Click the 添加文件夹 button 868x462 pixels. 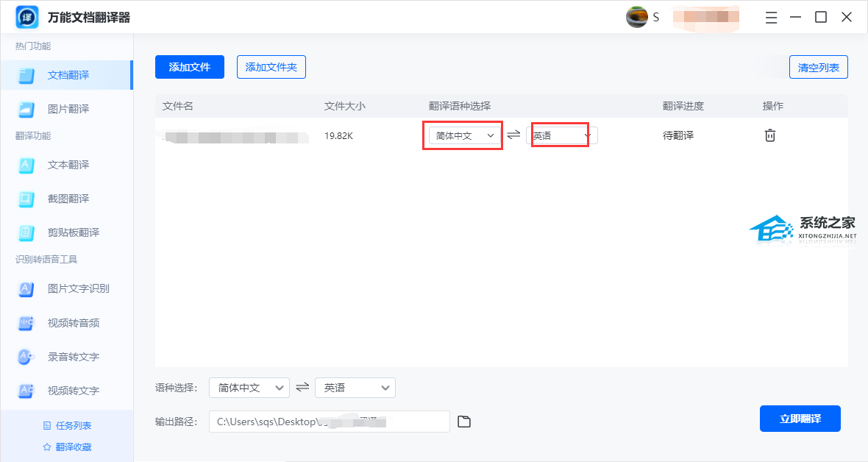click(x=271, y=67)
